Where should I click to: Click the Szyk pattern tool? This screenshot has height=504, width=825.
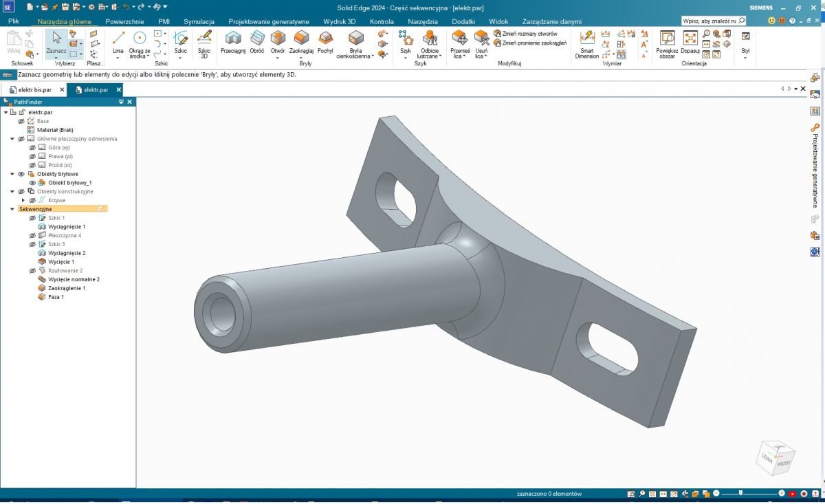pyautogui.click(x=406, y=41)
